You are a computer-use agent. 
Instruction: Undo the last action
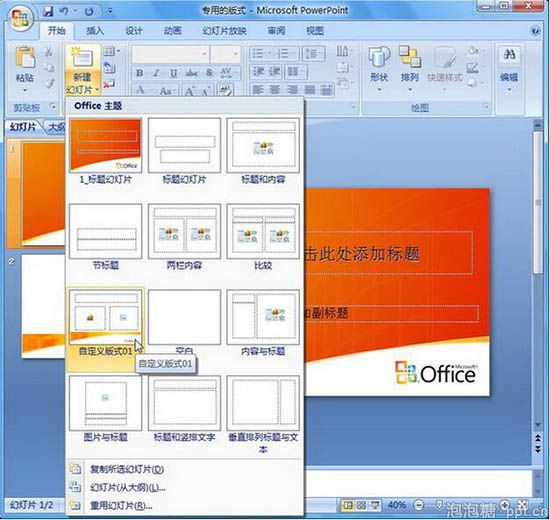tap(64, 11)
